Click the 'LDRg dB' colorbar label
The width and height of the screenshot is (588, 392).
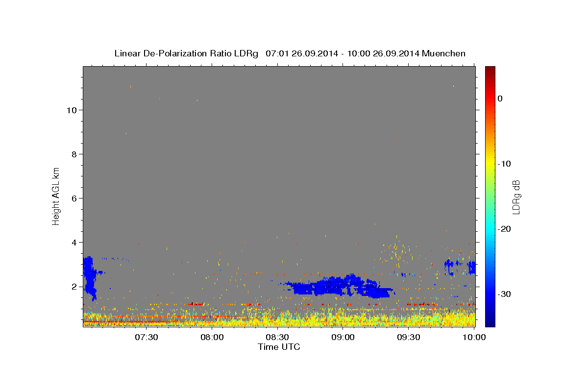coord(515,197)
